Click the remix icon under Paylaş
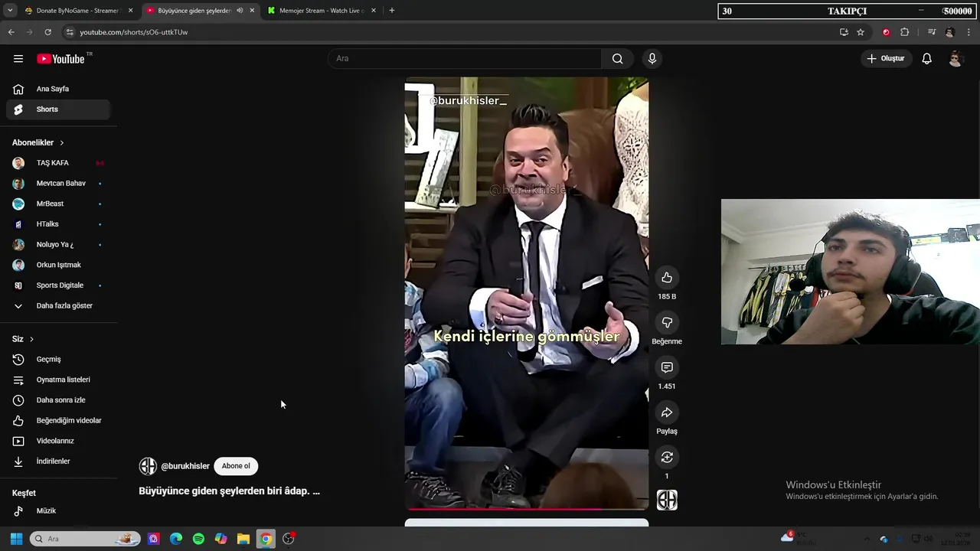The height and width of the screenshot is (551, 980). coord(667,458)
